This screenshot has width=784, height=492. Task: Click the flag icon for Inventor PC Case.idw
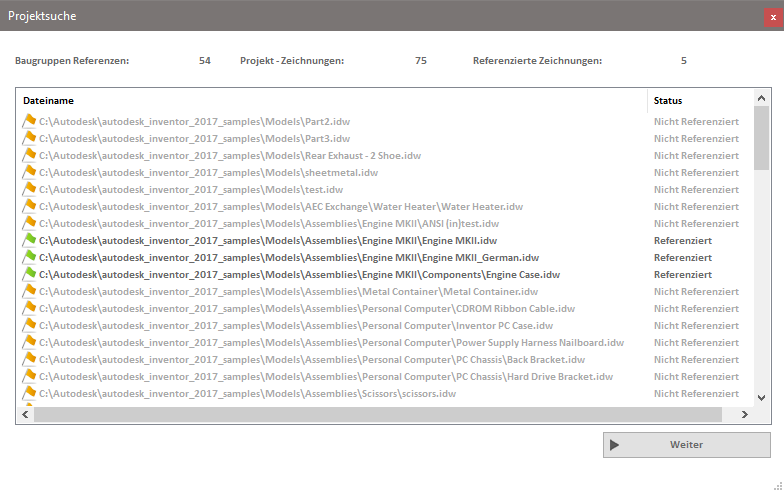30,325
